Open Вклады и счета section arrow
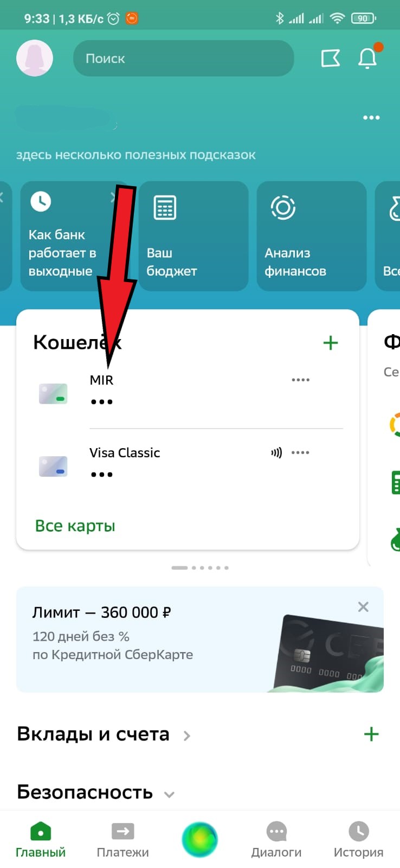Image resolution: width=400 pixels, height=868 pixels. pos(187,736)
